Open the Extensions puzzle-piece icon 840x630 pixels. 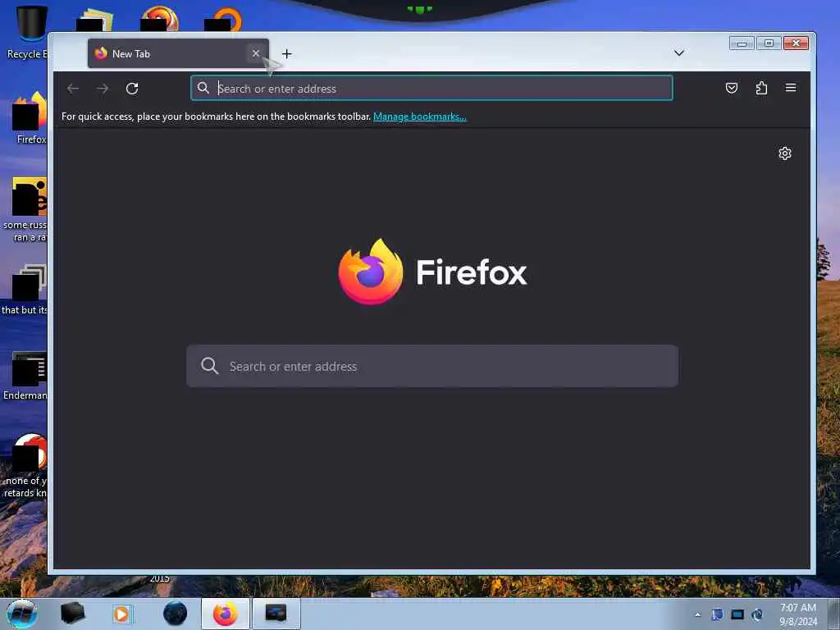[761, 88]
